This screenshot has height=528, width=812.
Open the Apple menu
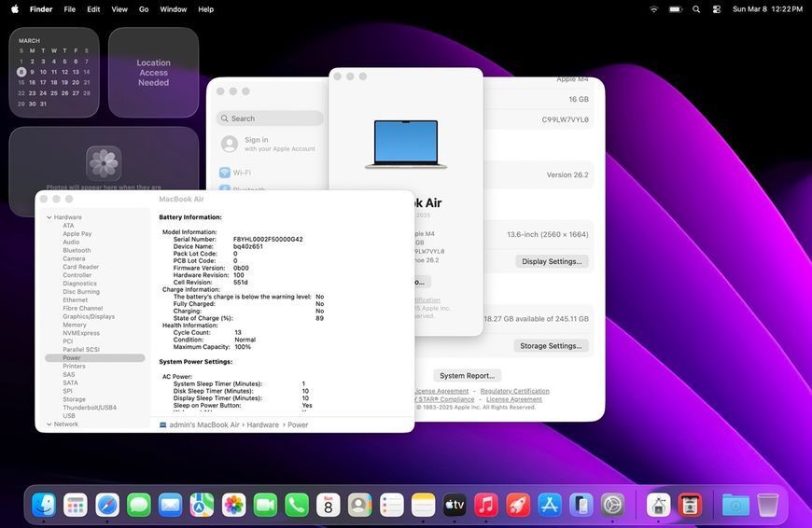point(15,8)
